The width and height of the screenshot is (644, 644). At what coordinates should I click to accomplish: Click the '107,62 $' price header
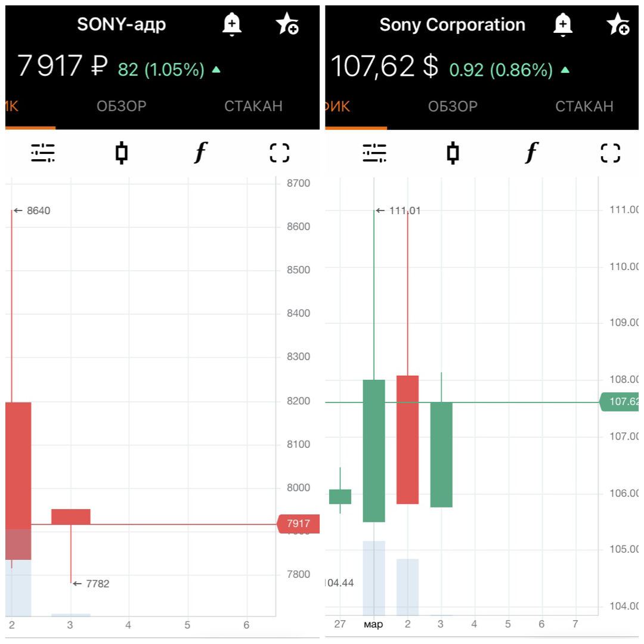pos(385,66)
